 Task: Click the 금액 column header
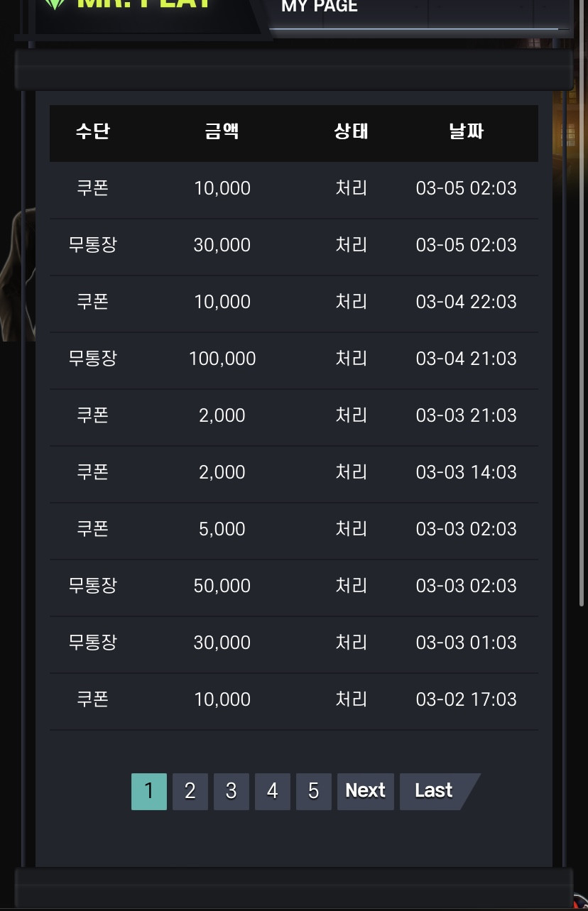click(x=222, y=131)
